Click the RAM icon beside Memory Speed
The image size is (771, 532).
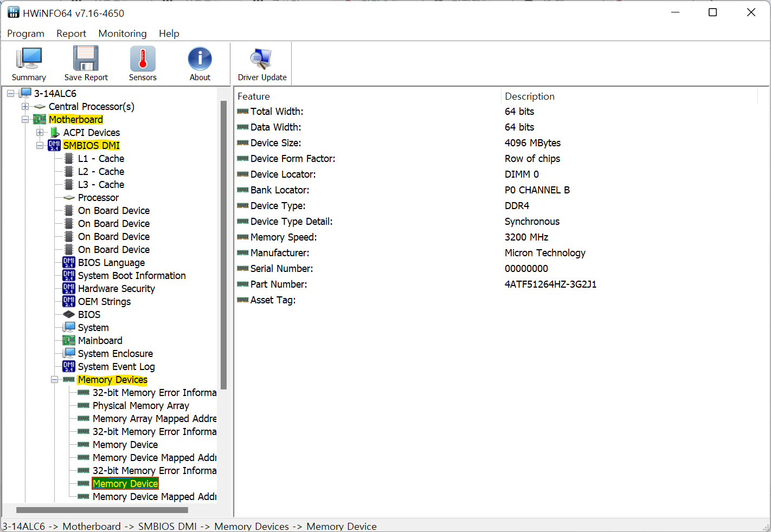tap(243, 237)
